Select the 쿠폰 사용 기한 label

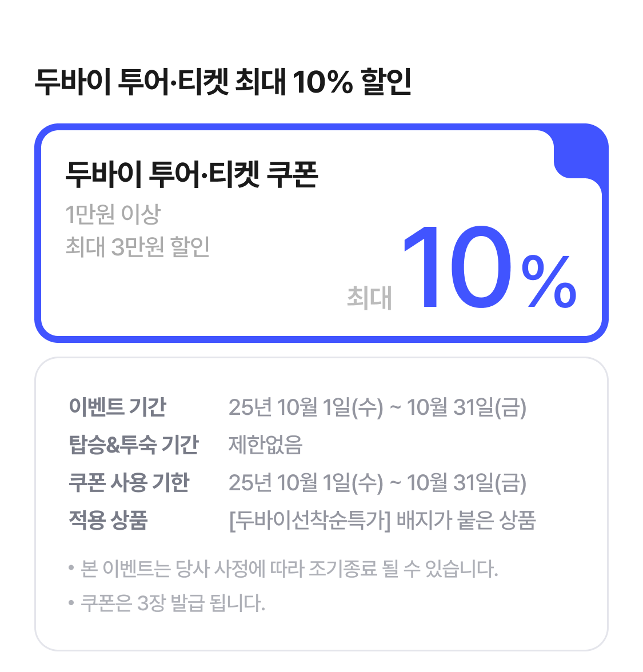129,482
